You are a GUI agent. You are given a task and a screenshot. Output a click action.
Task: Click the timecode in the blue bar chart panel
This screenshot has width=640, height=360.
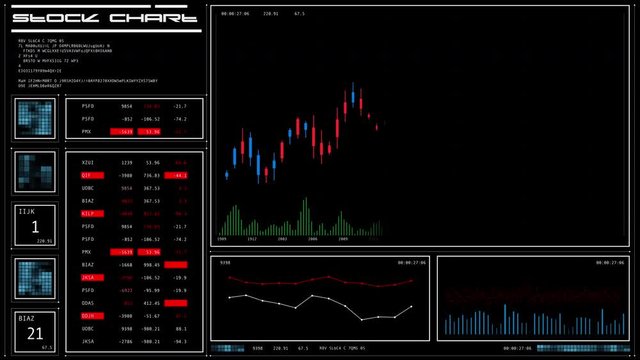coord(610,262)
